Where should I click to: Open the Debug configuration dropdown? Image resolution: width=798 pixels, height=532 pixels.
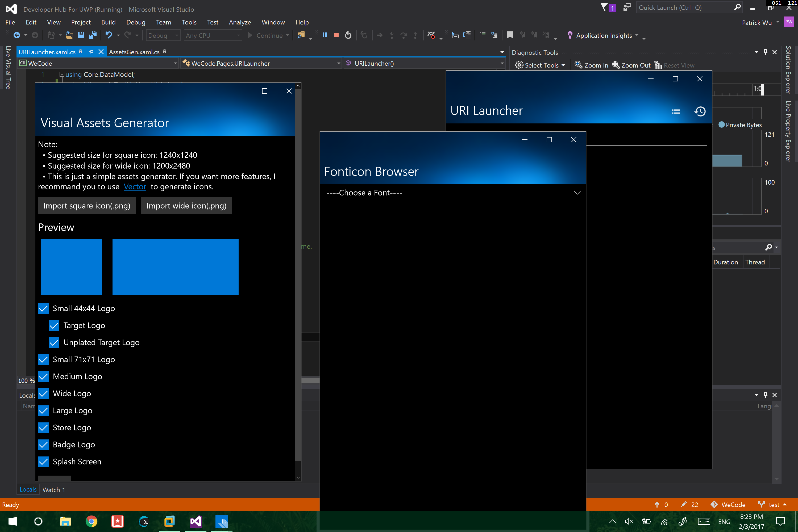(163, 35)
